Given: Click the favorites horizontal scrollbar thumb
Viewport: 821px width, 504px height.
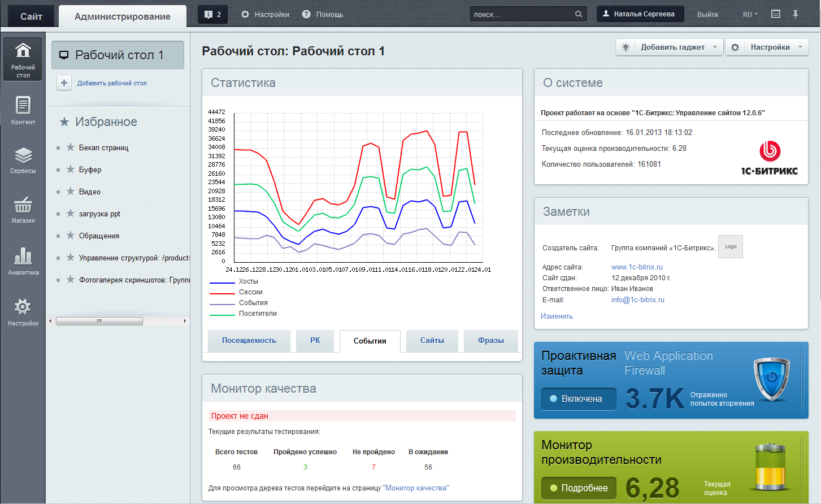Looking at the screenshot, I should 99,321.
